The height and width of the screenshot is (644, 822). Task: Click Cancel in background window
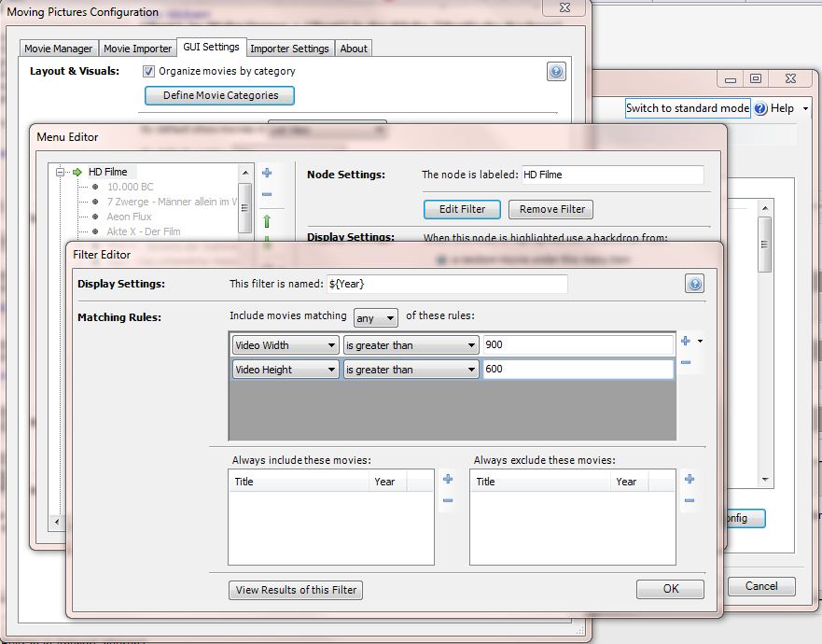761,586
